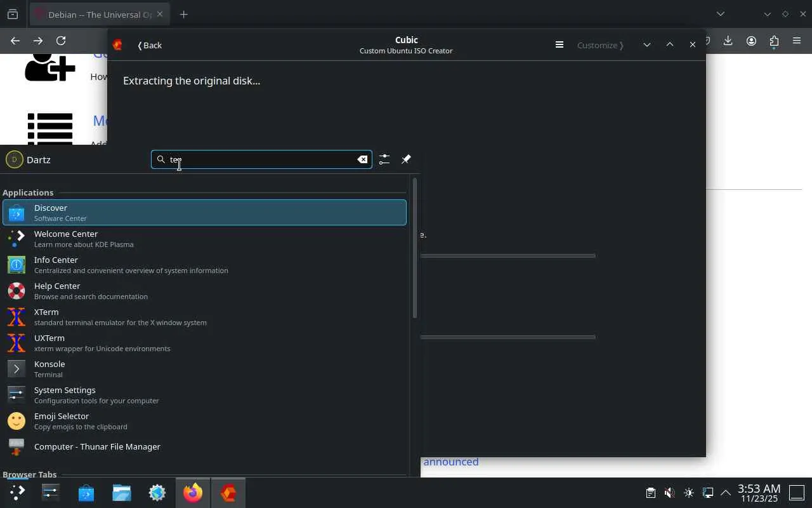Open Computer - Thunar File Manager entry
The width and height of the screenshot is (812, 508).
pos(204,447)
